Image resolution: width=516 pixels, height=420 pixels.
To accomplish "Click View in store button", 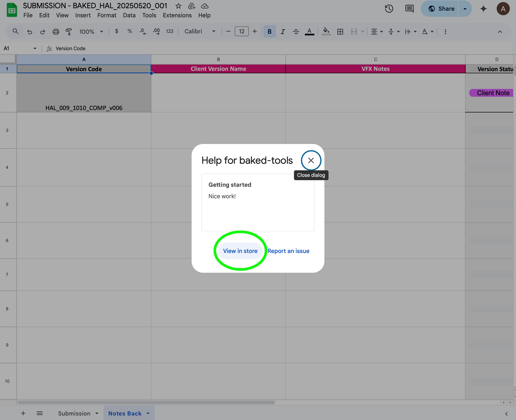I will pos(240,251).
